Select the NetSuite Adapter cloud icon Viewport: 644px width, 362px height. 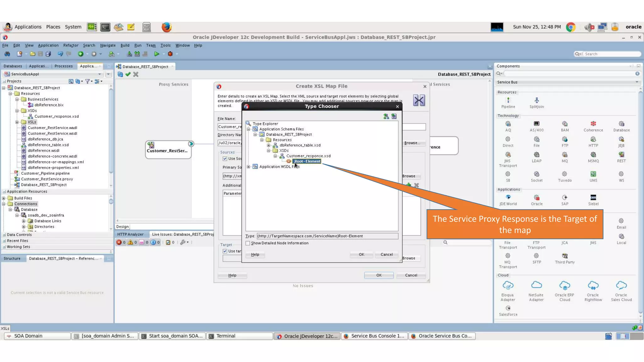[x=536, y=285]
